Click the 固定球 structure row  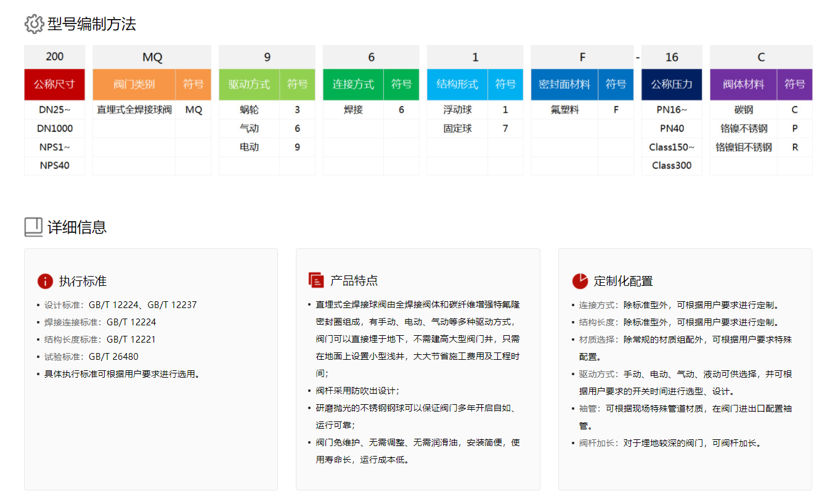click(x=457, y=129)
